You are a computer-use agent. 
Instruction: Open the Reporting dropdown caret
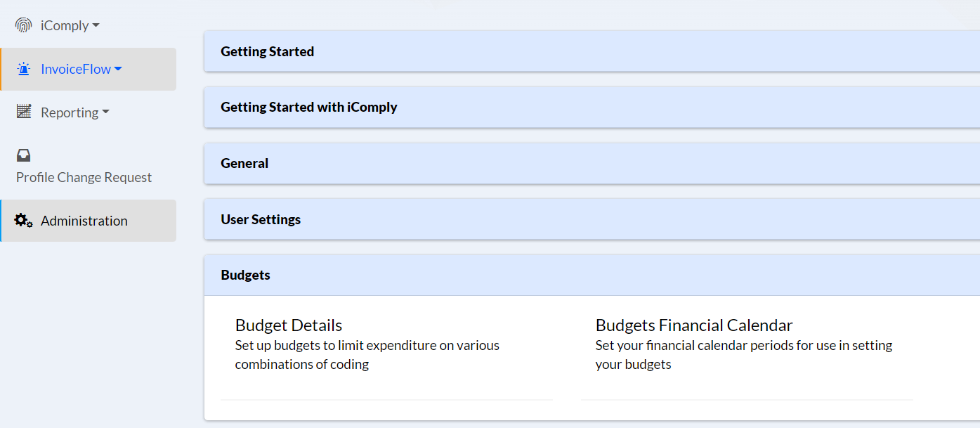pyautogui.click(x=106, y=112)
